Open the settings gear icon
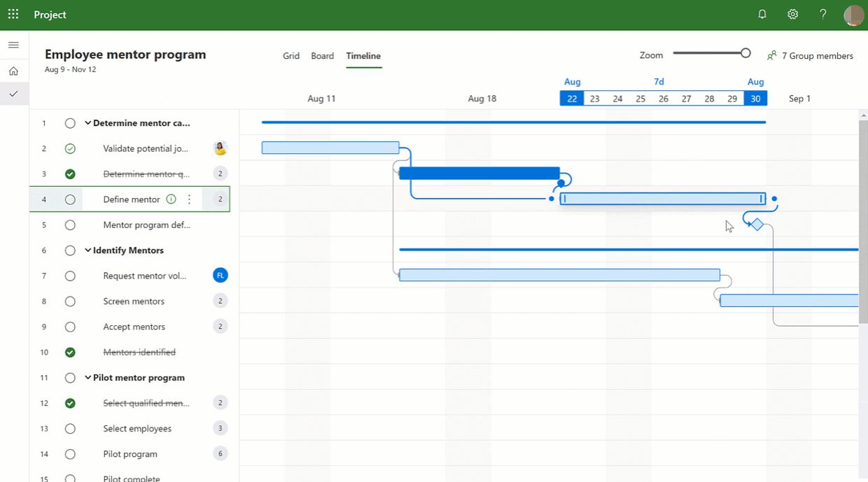The image size is (868, 482). (792, 14)
